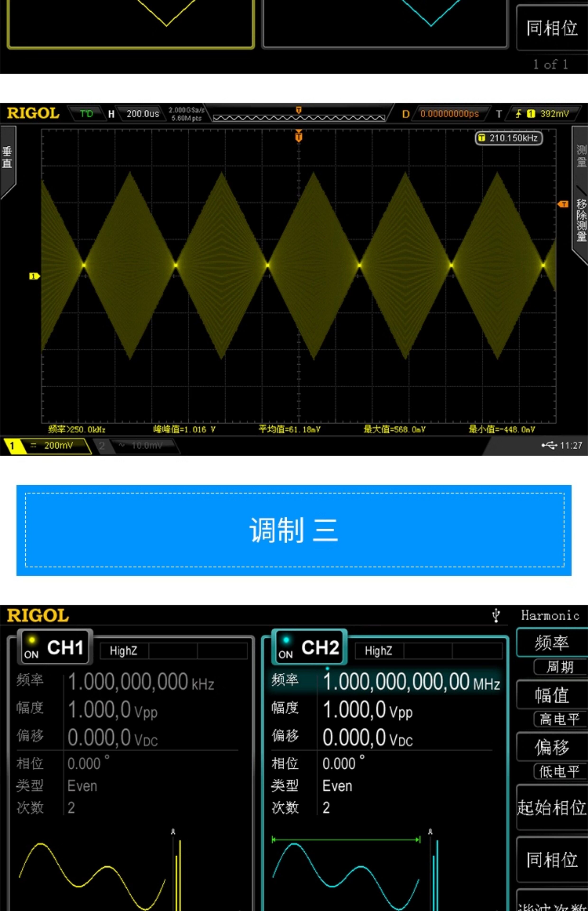Screen dimensions: 588x911
Task: Select the CH2 frequency value 1.000,000,000,00 MHz
Action: tap(411, 682)
